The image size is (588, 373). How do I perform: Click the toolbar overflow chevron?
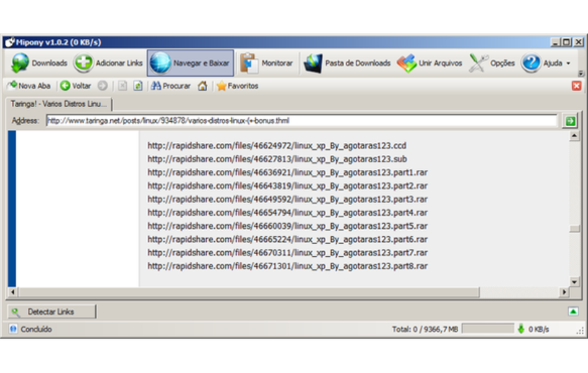(581, 73)
